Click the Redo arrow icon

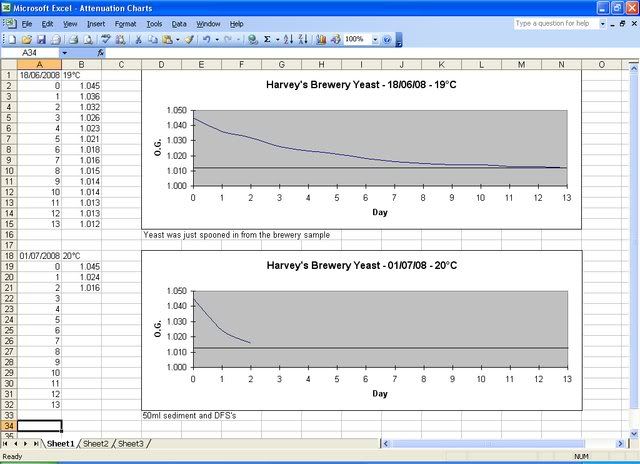tap(228, 40)
